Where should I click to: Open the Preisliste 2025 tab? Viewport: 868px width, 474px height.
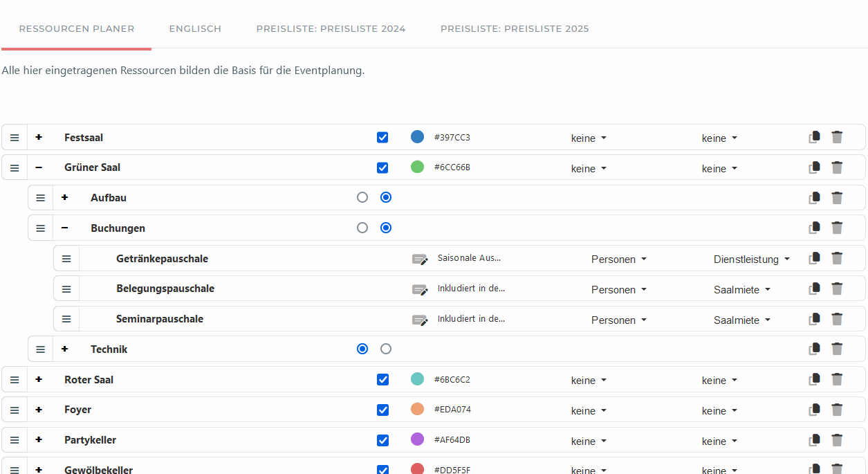(x=515, y=29)
